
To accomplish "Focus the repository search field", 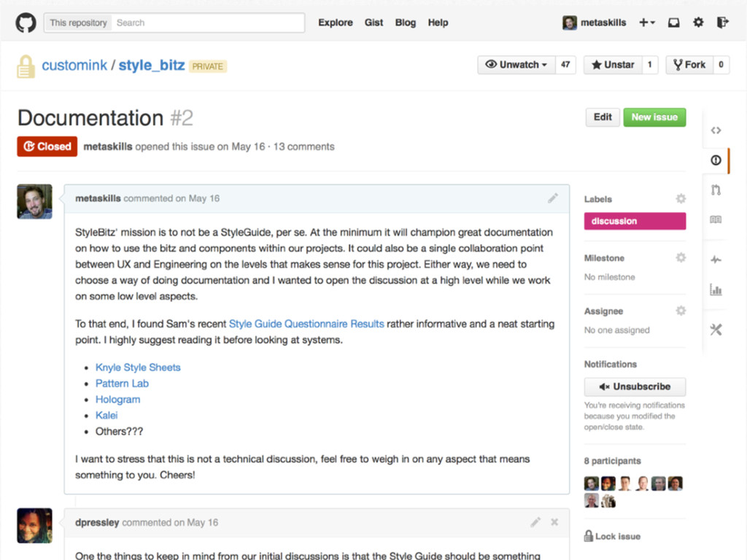I will [208, 23].
